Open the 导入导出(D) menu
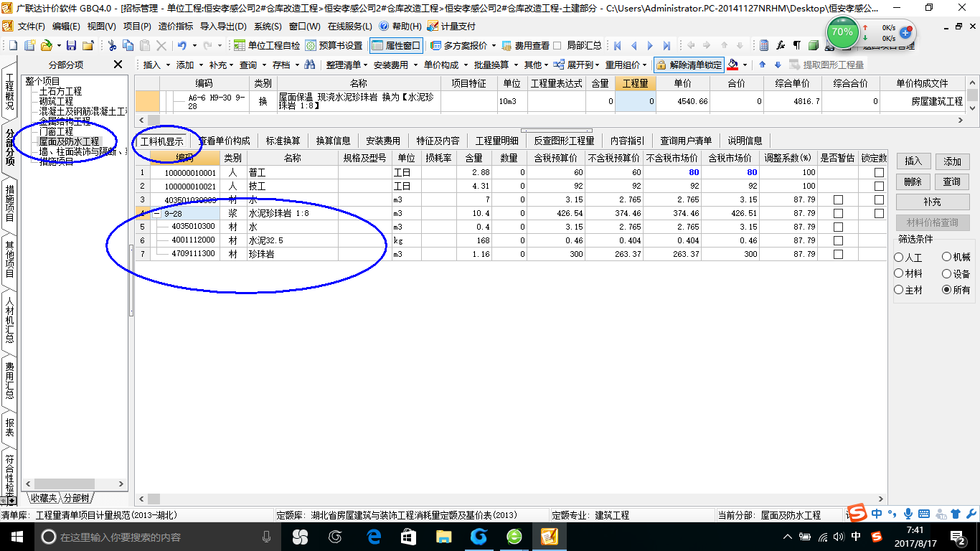The width and height of the screenshot is (980, 551). pyautogui.click(x=223, y=26)
